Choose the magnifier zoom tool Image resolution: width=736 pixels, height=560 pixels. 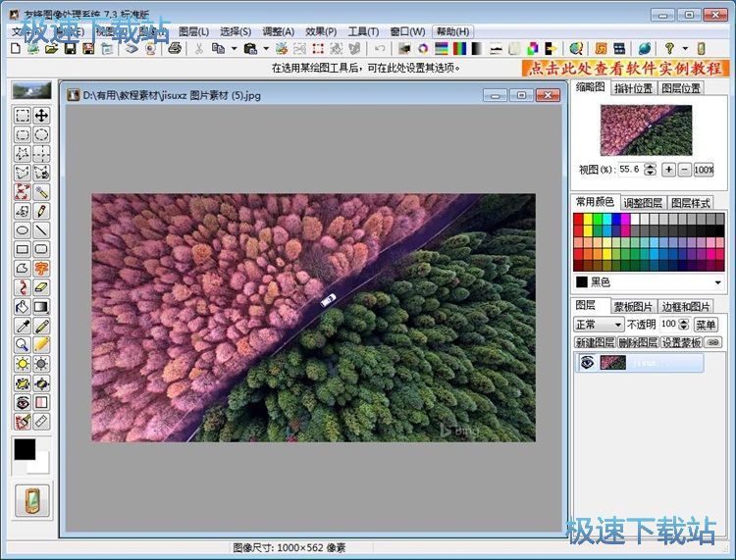coord(23,344)
